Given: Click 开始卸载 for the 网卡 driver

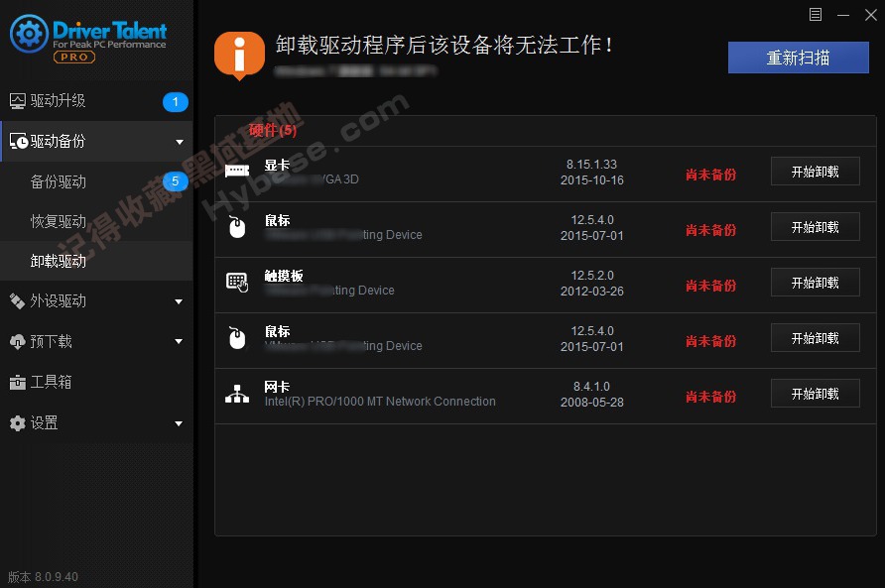Looking at the screenshot, I should [x=815, y=394].
